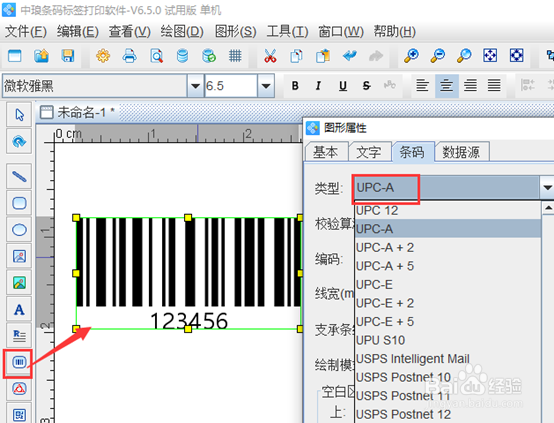Open file via folder icon
Viewport: 554px width, 423px height.
(41, 56)
